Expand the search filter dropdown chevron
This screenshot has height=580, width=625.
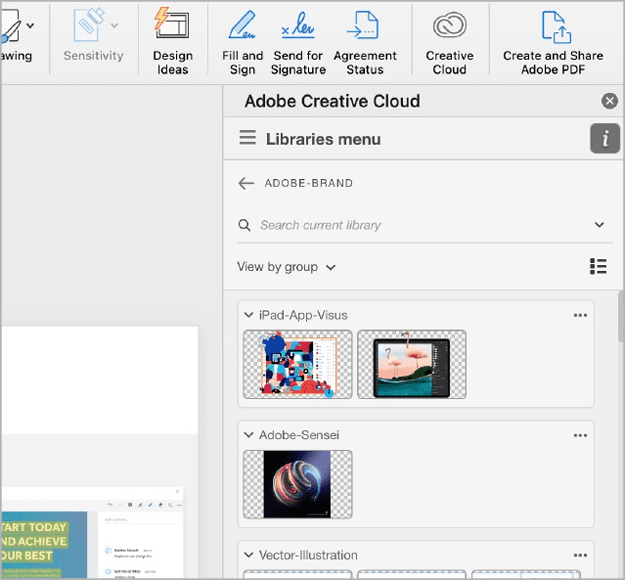(599, 225)
